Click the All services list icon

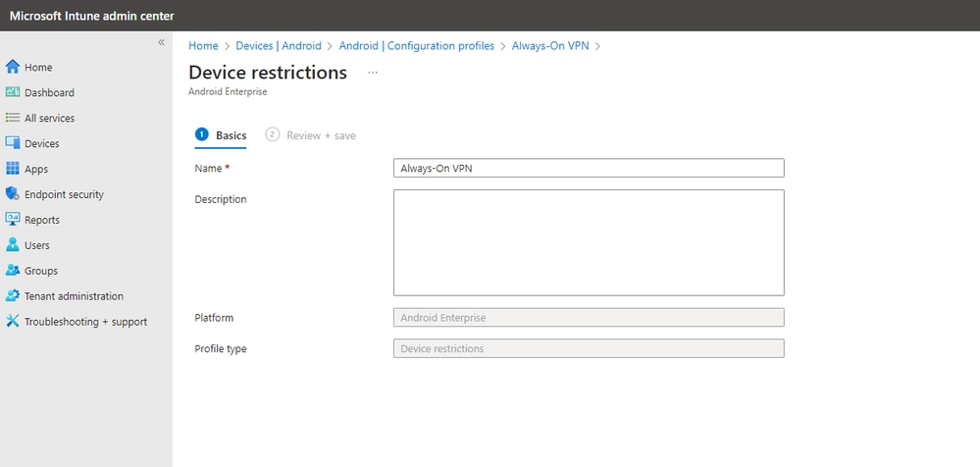pos(13,118)
